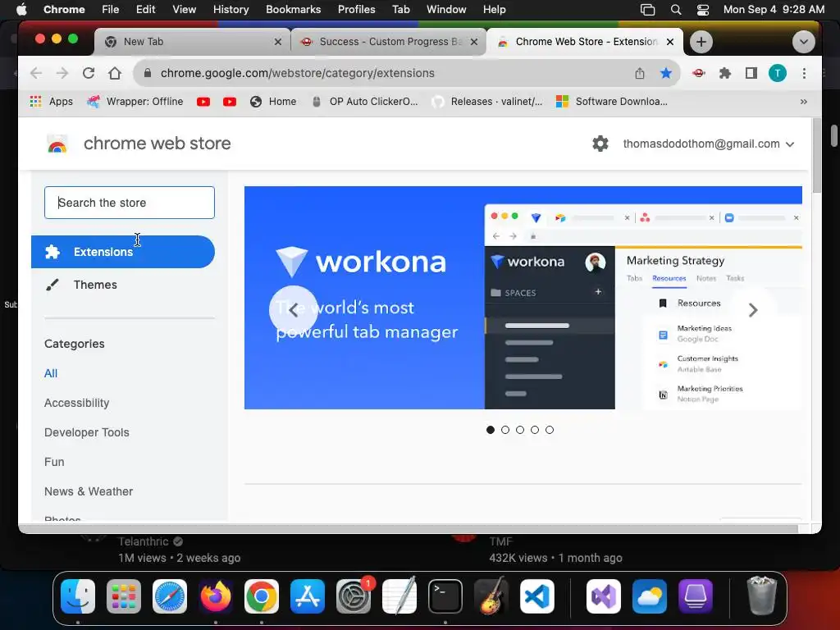Choose the Accessibility category

(76, 403)
